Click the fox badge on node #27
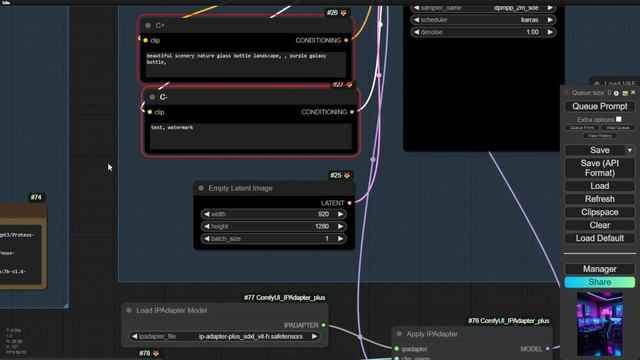 (x=349, y=84)
